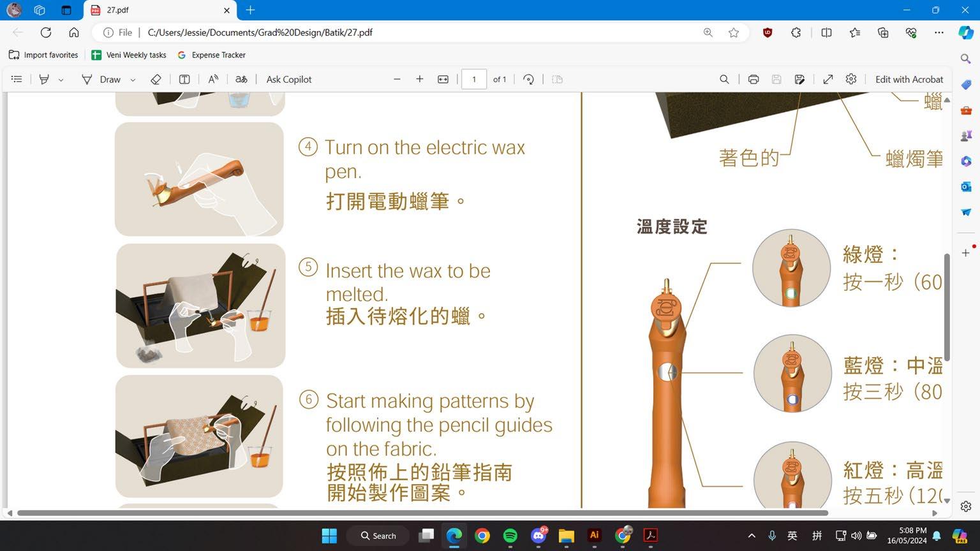Click the Save as icon
The height and width of the screenshot is (551, 980).
[799, 79]
